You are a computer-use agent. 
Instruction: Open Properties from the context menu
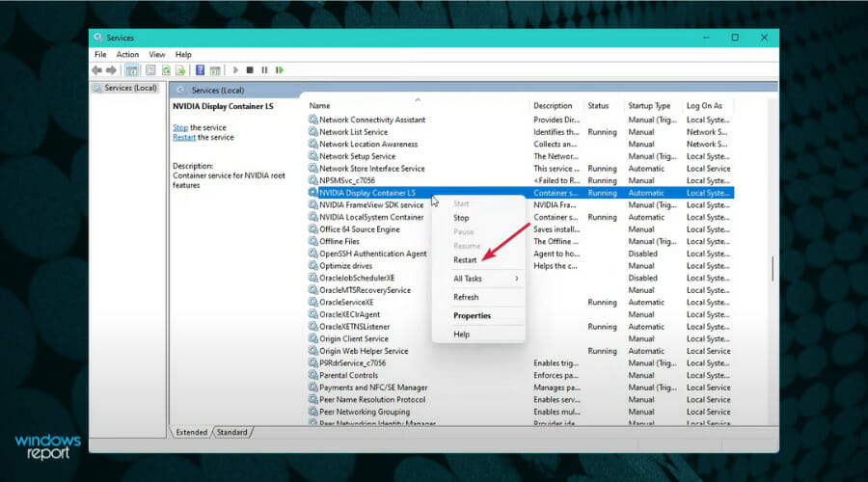pos(473,315)
